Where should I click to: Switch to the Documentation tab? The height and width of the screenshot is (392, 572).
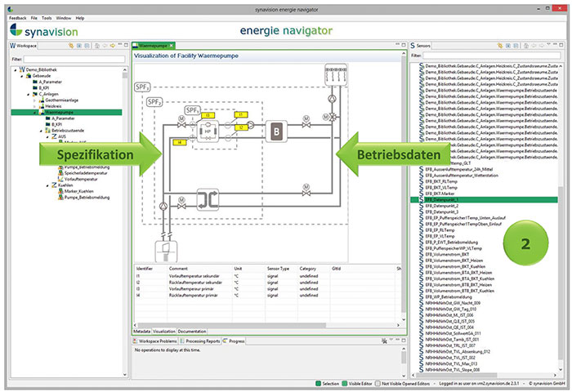(192, 332)
